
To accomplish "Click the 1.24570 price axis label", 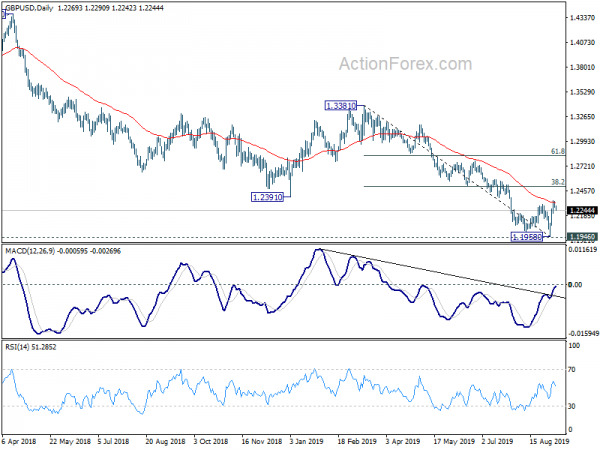I will pos(582,191).
